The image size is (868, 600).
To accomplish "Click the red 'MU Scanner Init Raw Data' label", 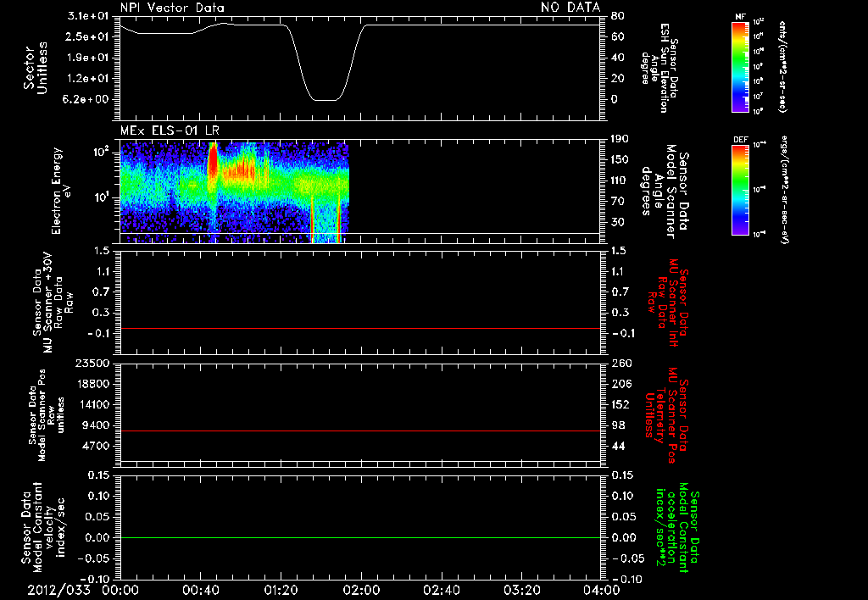I will [668, 303].
